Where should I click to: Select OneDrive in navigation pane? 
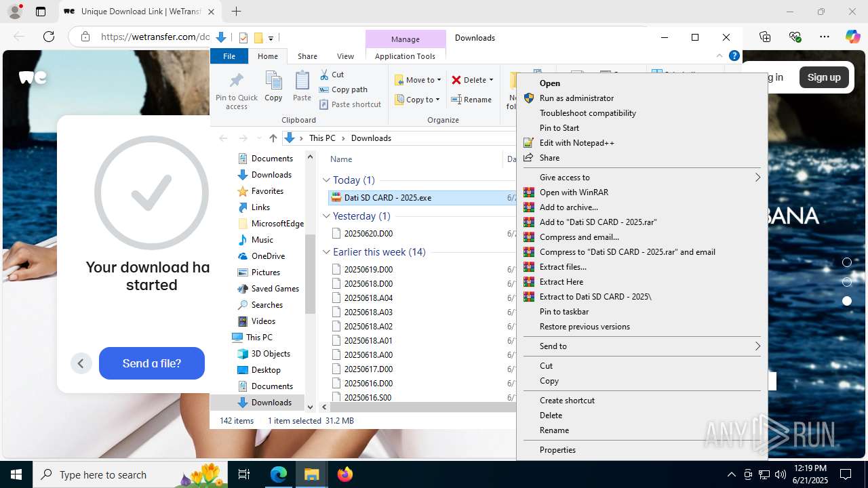268,256
